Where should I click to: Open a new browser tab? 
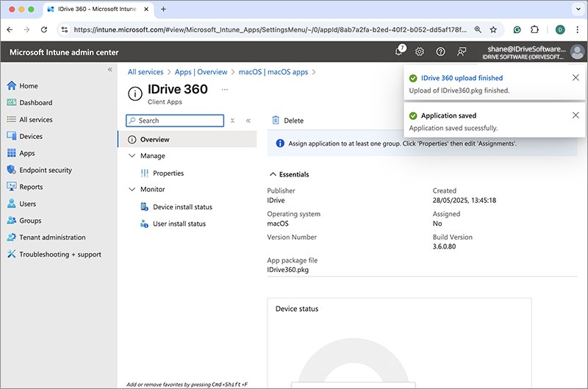(x=163, y=9)
